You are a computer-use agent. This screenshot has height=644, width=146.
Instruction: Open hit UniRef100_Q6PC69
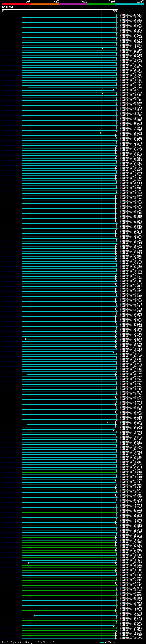point(131,198)
